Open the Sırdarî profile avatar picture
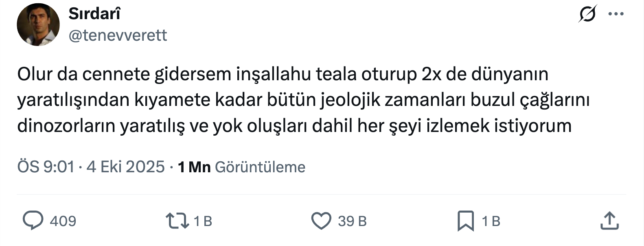Image resolution: width=644 pixels, height=246 pixels. pyautogui.click(x=38, y=24)
